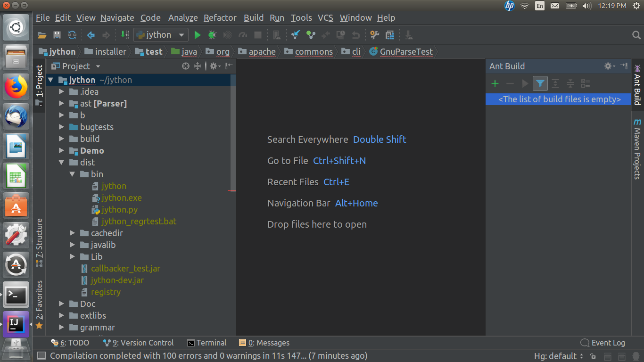The height and width of the screenshot is (362, 644).
Task: Click the IntelliJ IDEA launcher icon
Action: coord(17,324)
